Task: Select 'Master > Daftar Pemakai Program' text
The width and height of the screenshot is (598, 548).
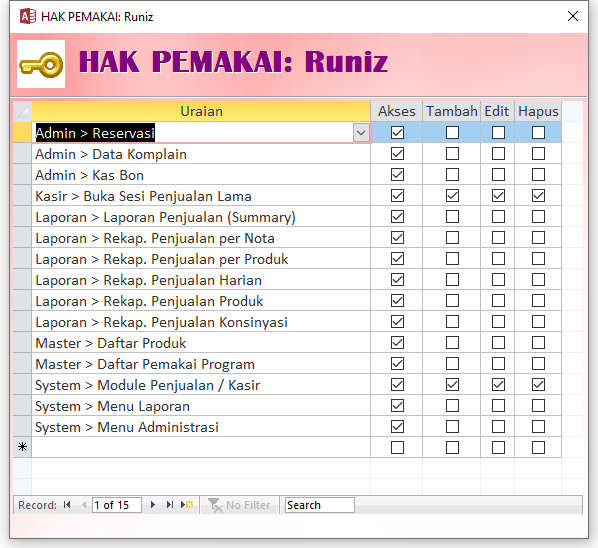Action: (145, 364)
